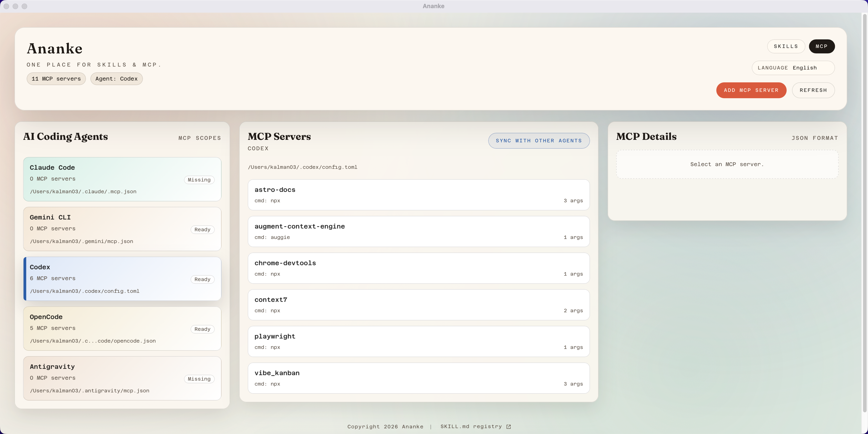Open the playwright MCP server entry
Viewport: 868px width, 434px height.
pos(418,341)
